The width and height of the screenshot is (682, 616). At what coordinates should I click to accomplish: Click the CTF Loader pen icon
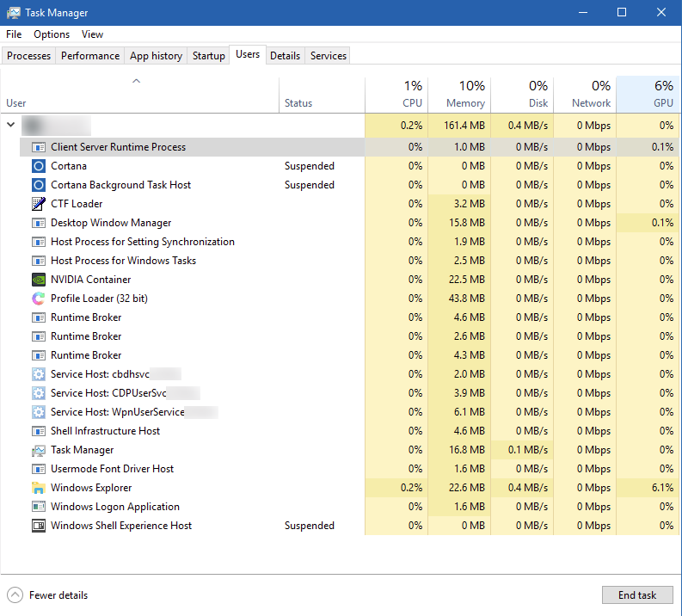[x=39, y=204]
